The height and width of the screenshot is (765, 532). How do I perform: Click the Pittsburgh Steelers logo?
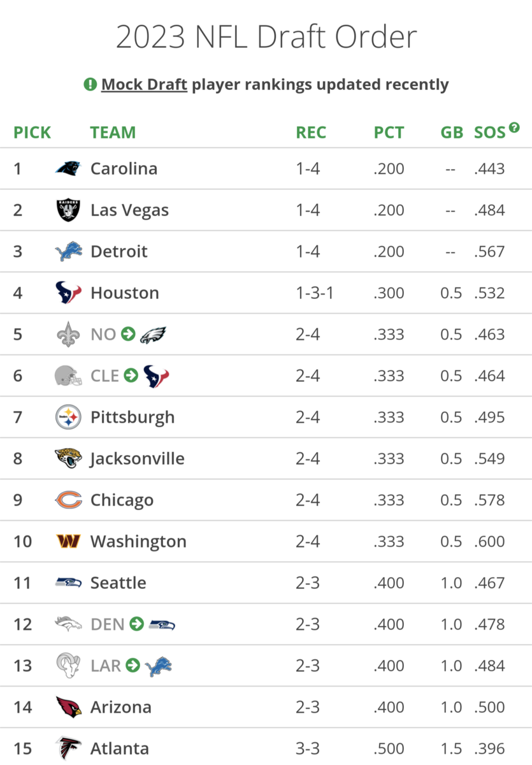[68, 417]
